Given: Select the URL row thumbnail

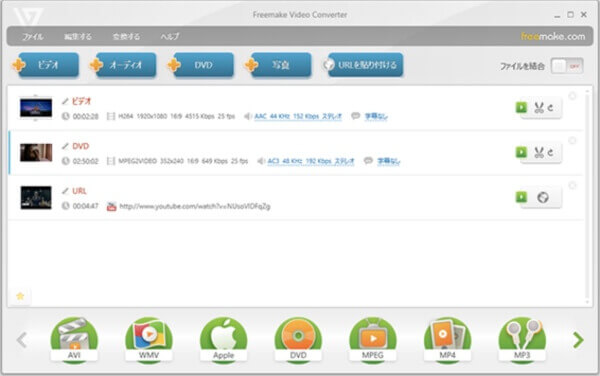Looking at the screenshot, I should pos(36,198).
